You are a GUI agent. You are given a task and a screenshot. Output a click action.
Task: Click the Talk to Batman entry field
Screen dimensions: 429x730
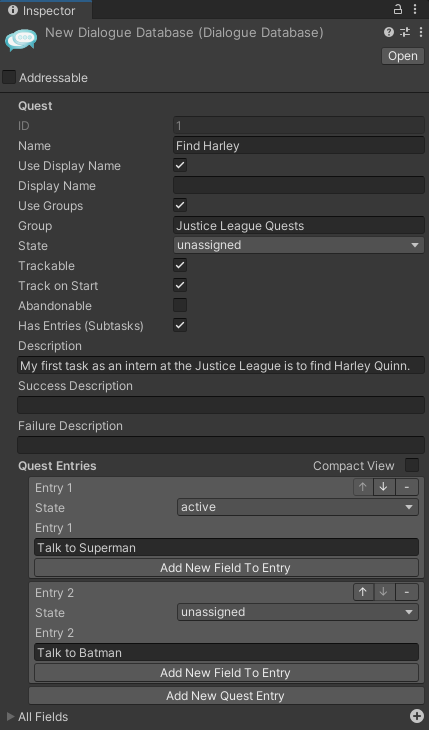click(x=226, y=653)
